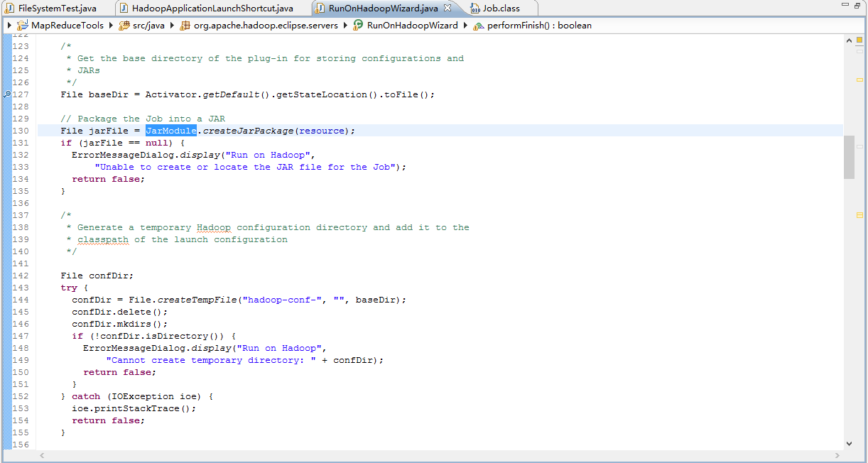868x463 pixels.
Task: Open the HadoopApplicationLaunchShortcut.java tab
Action: (212, 9)
